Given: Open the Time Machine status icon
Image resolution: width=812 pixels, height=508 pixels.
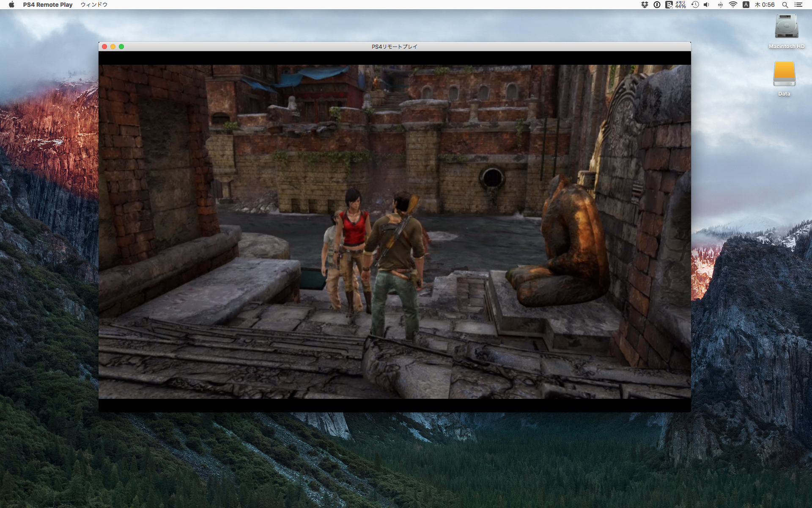Looking at the screenshot, I should pyautogui.click(x=695, y=5).
